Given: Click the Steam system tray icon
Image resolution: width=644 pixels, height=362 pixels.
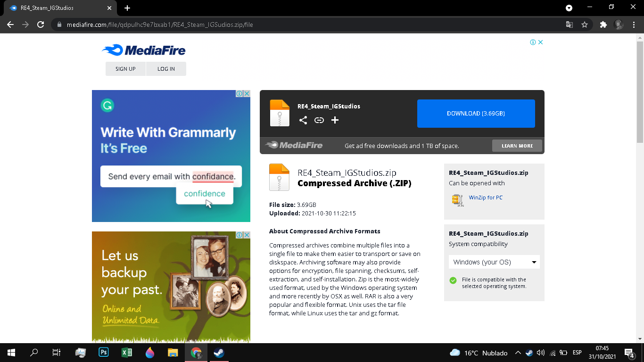Looking at the screenshot, I should [x=529, y=353].
